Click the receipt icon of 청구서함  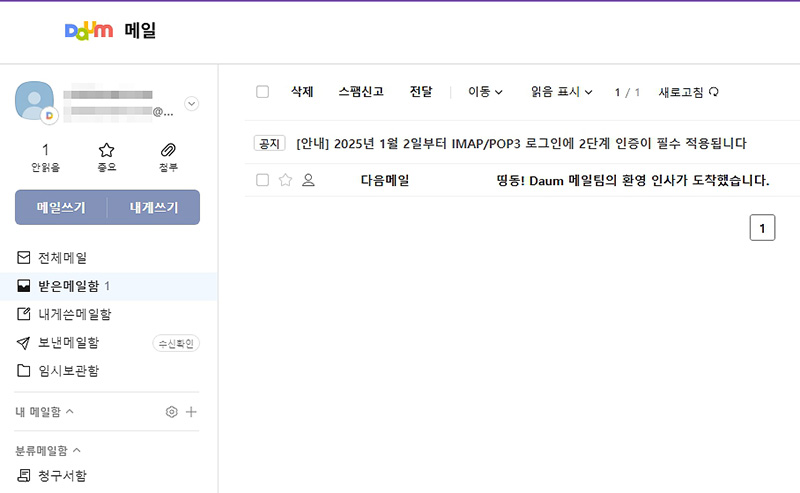(23, 476)
